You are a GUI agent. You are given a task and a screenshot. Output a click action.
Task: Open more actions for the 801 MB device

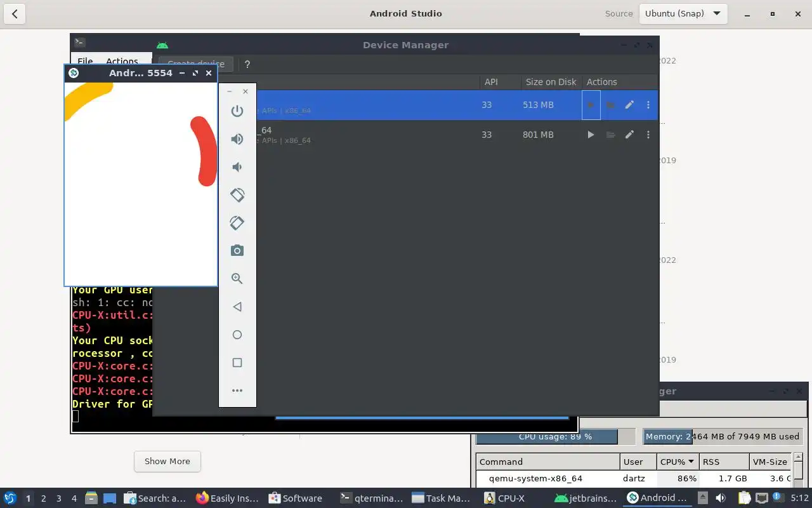point(648,135)
